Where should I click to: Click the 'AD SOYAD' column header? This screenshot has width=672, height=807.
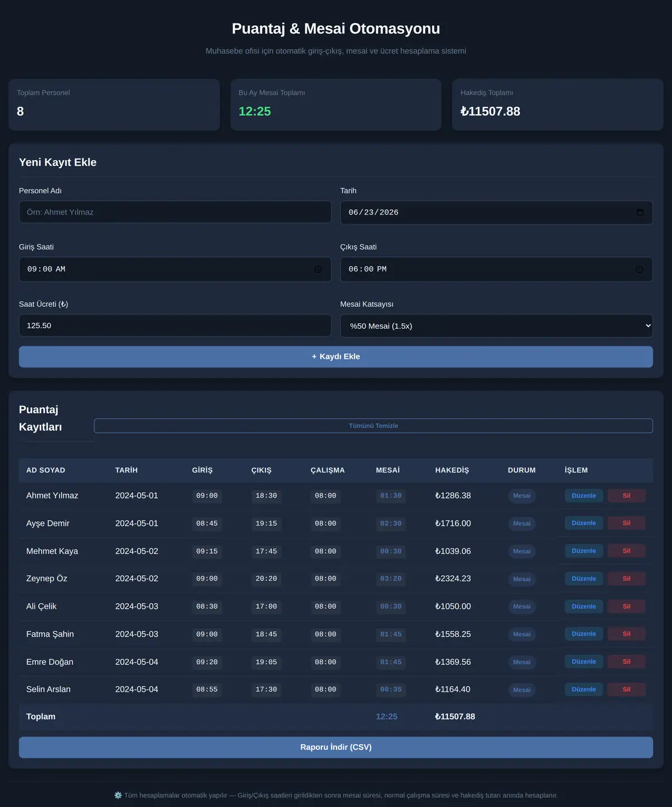pos(46,470)
